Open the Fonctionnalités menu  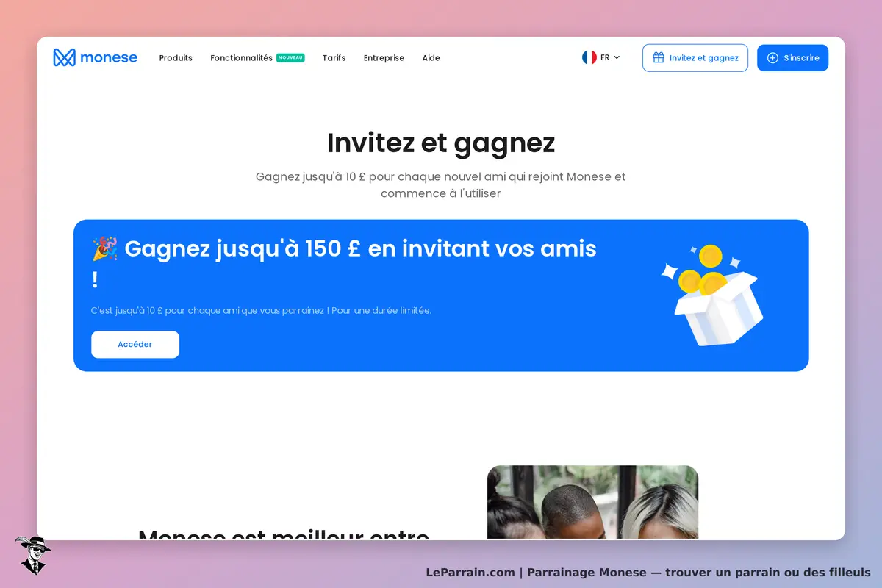241,58
